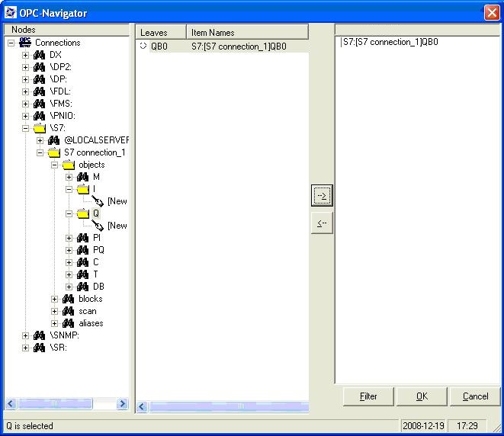Collapse the objects node
Screen dimensions: 504x436
54,165
